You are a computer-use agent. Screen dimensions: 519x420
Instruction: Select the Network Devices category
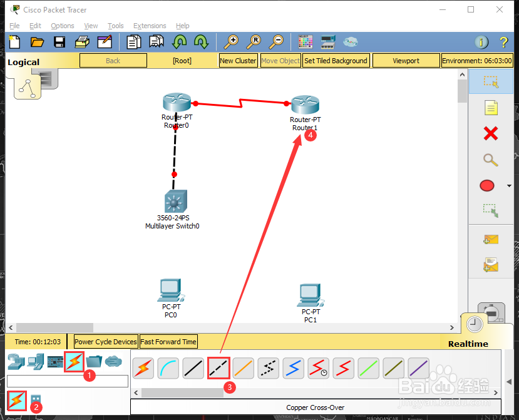tap(16, 361)
